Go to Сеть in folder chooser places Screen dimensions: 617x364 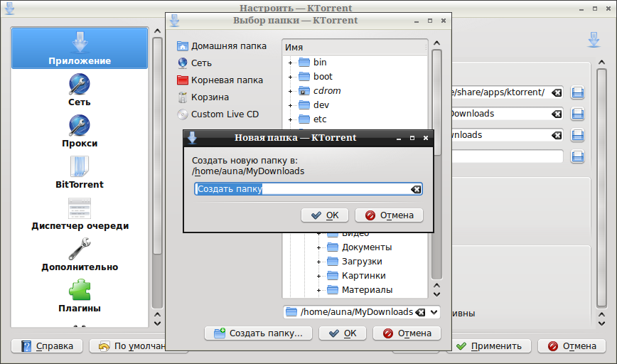tap(194, 63)
